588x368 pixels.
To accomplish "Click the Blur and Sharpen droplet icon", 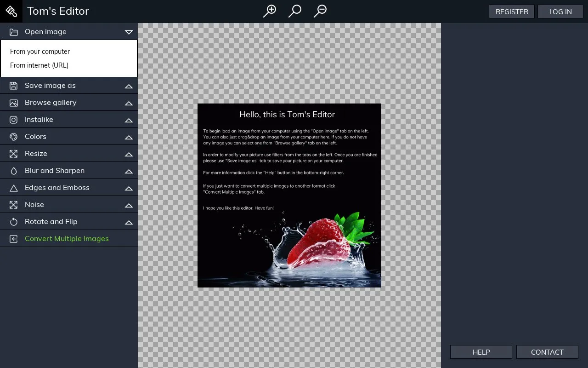I will 14,171.
